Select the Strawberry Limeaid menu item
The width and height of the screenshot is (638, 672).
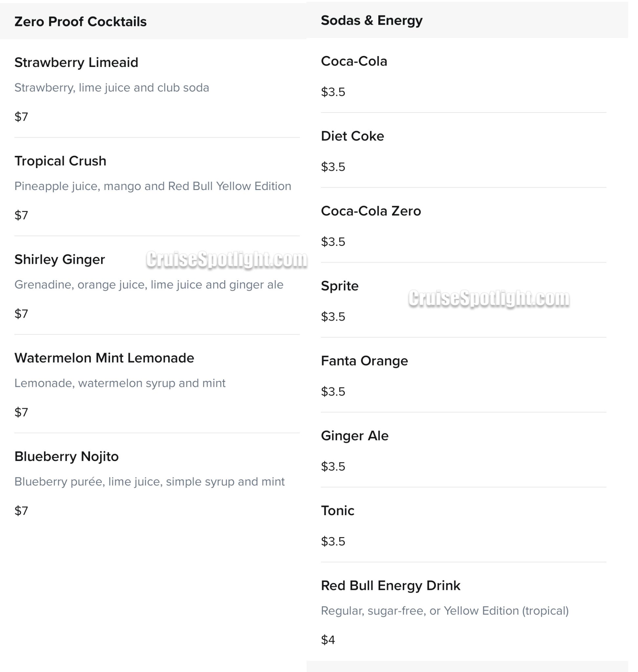(x=76, y=63)
